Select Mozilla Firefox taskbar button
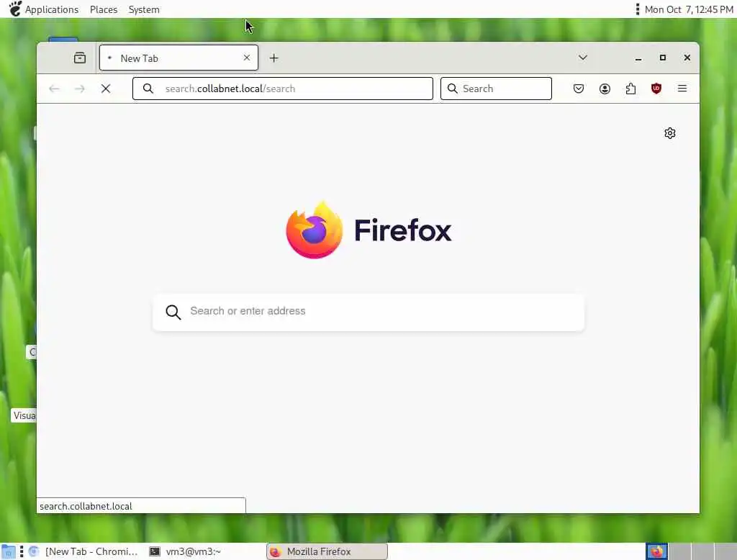The height and width of the screenshot is (560, 737). (x=327, y=551)
